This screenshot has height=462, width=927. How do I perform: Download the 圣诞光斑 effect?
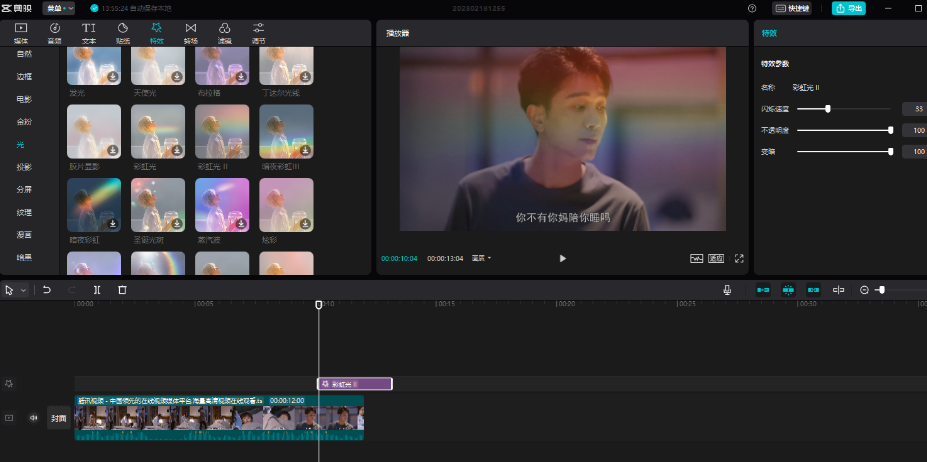pyautogui.click(x=177, y=224)
